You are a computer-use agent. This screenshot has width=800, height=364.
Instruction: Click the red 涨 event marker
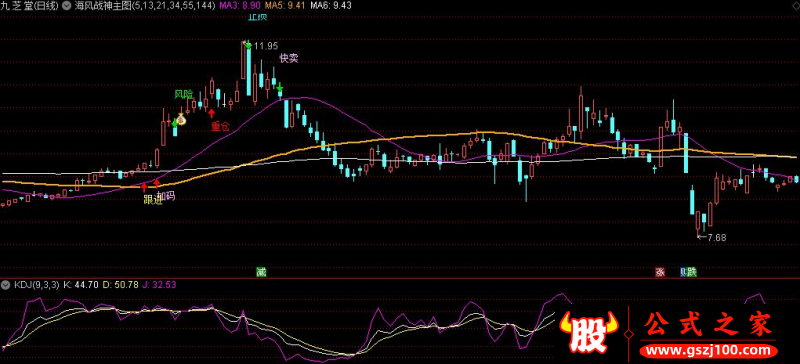(660, 272)
